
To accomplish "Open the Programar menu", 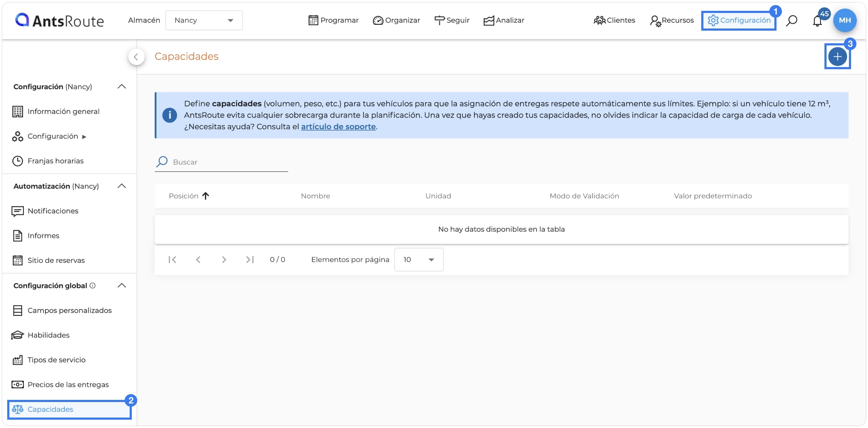I will click(x=334, y=20).
